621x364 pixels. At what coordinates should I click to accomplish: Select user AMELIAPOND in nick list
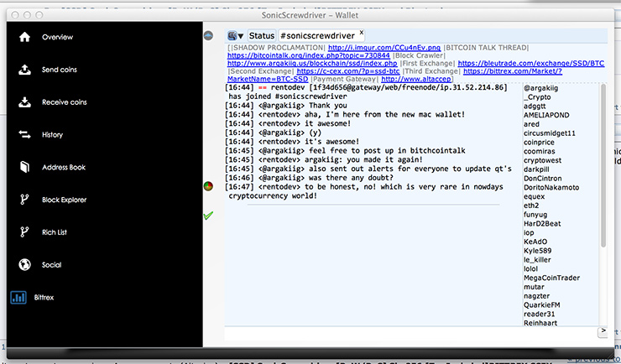pos(546,115)
